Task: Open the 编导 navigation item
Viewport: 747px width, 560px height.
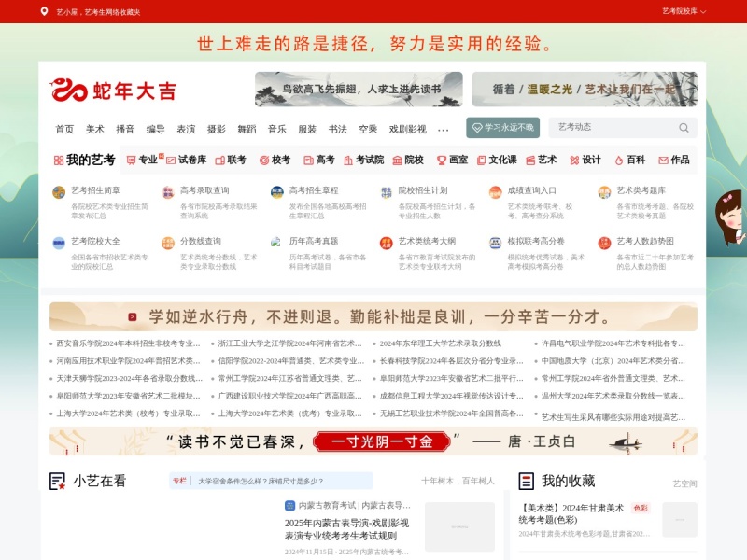Action: pos(155,129)
